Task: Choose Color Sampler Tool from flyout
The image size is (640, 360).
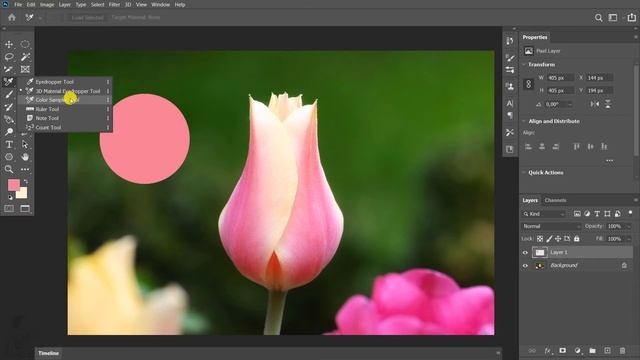Action: click(x=65, y=100)
